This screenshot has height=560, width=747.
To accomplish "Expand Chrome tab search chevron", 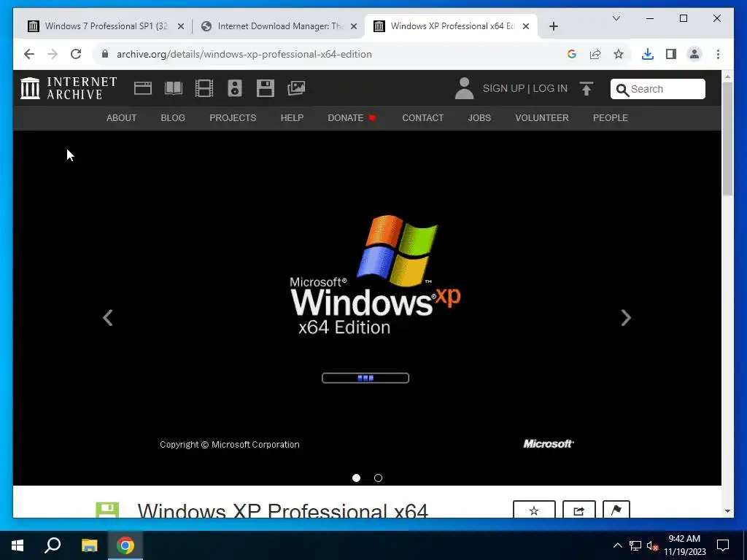I will click(x=616, y=18).
